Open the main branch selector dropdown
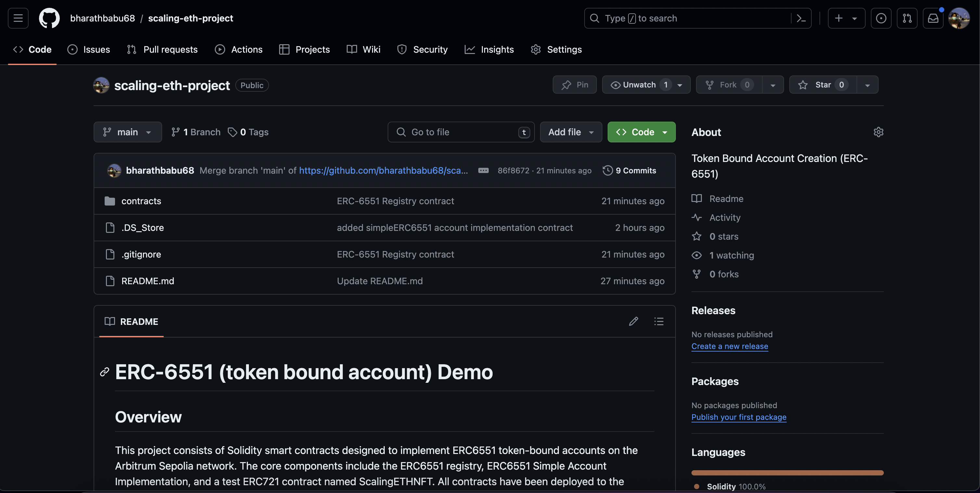Image resolution: width=980 pixels, height=493 pixels. 127,132
